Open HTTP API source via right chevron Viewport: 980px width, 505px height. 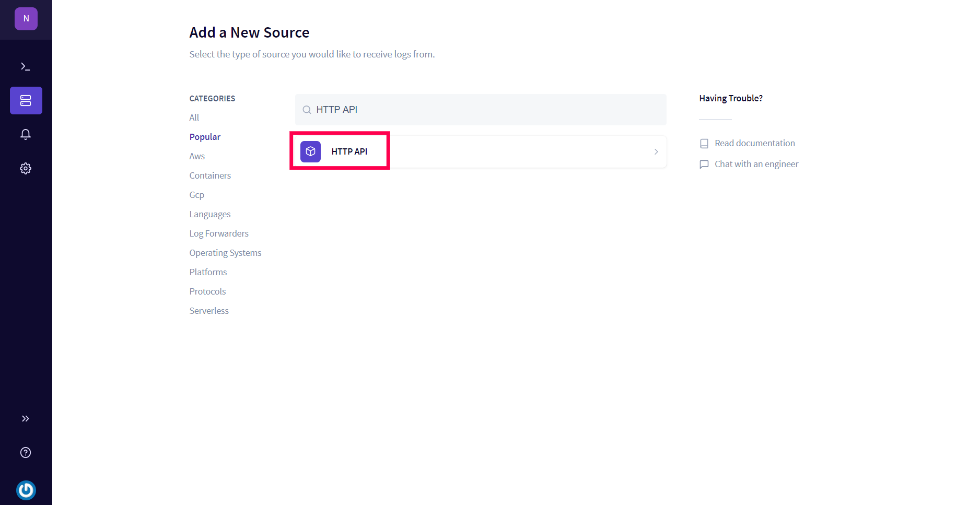[x=656, y=151]
